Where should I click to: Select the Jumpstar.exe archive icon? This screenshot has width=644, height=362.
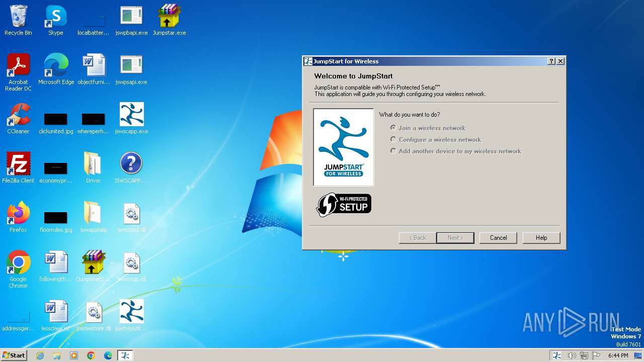(169, 20)
